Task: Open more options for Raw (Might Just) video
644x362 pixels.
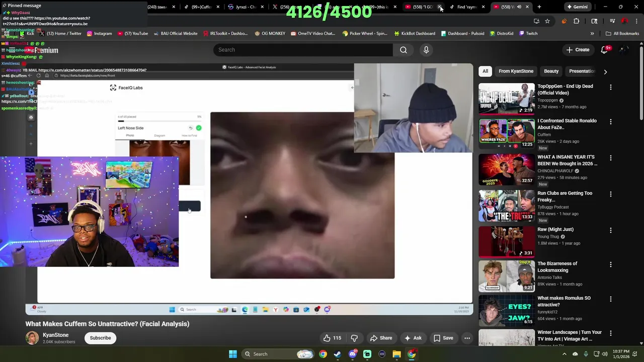Action: tap(611, 230)
